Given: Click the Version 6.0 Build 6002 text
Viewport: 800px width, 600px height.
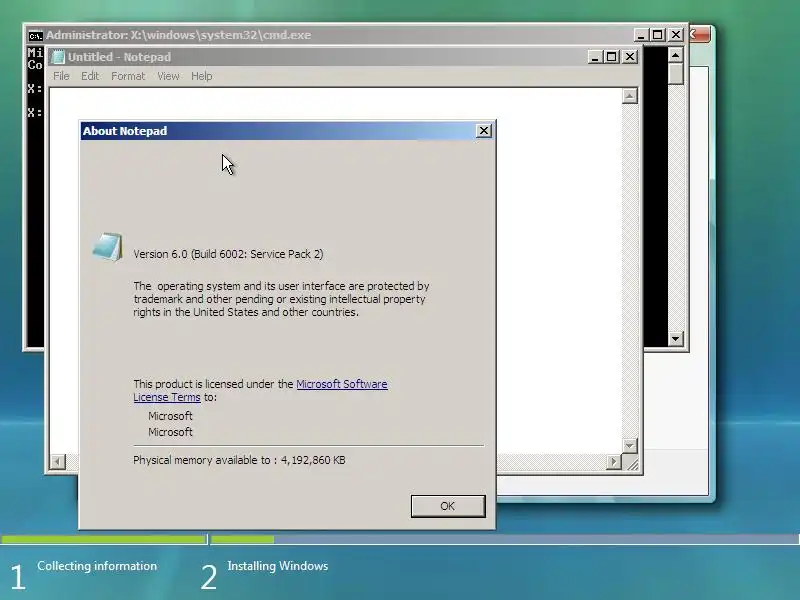Looking at the screenshot, I should [x=228, y=254].
